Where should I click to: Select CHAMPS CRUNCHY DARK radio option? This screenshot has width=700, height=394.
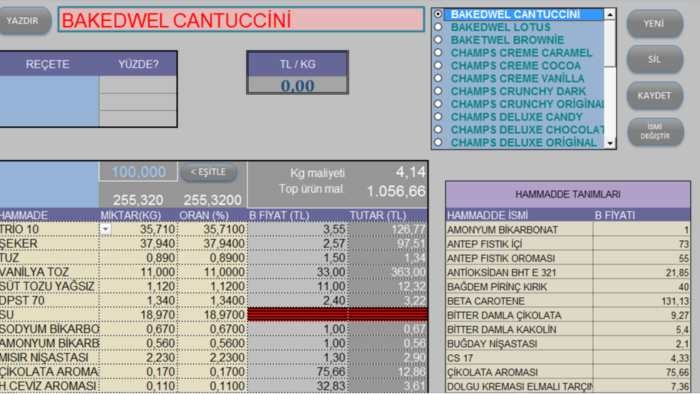[438, 91]
